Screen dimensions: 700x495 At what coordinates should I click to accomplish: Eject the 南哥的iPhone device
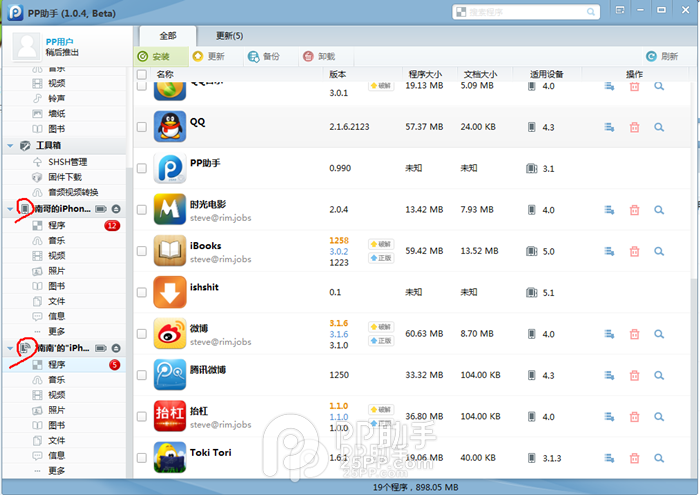coord(116,208)
